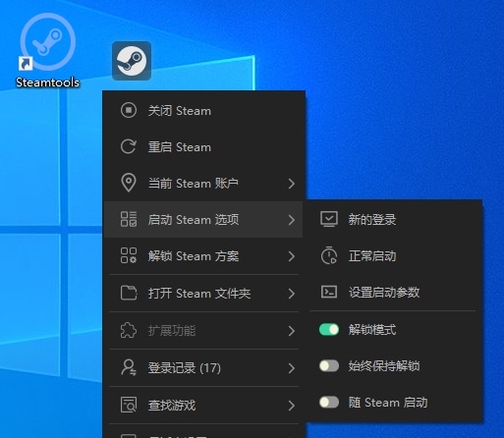
Task: Select the 解锁 Steam 方案 menu entry
Action: 203,256
